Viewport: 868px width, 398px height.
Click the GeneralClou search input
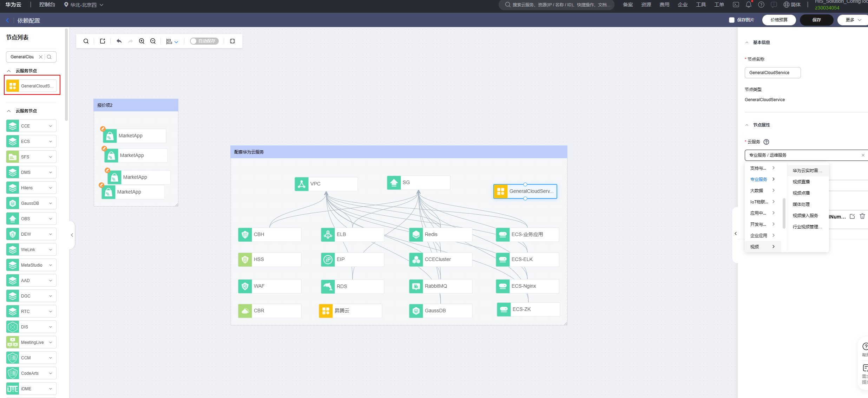(x=23, y=57)
